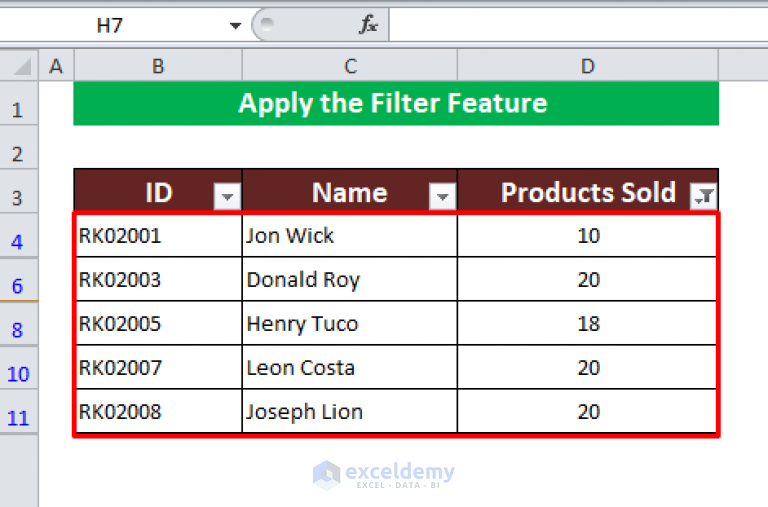The height and width of the screenshot is (507, 768).
Task: Select filtered row 10 header
Action: click(19, 368)
